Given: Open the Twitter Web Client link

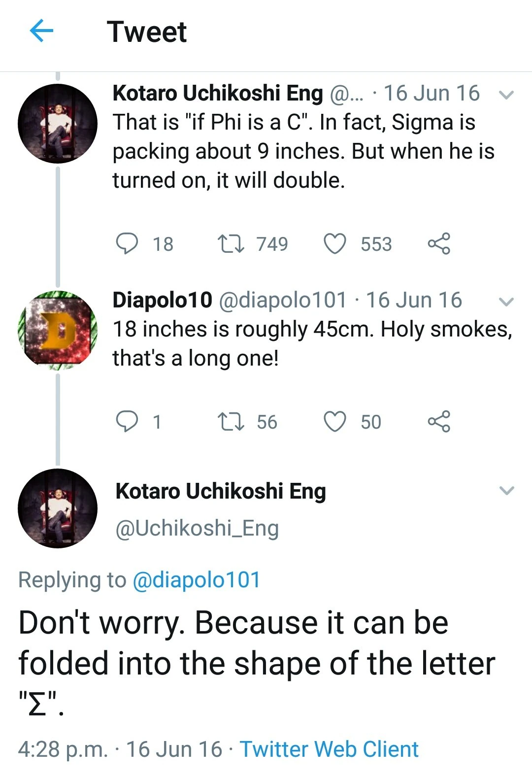Looking at the screenshot, I should click(x=329, y=749).
